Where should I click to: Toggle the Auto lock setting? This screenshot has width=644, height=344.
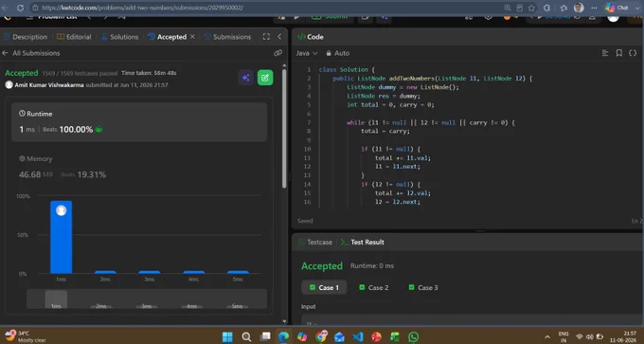[337, 53]
